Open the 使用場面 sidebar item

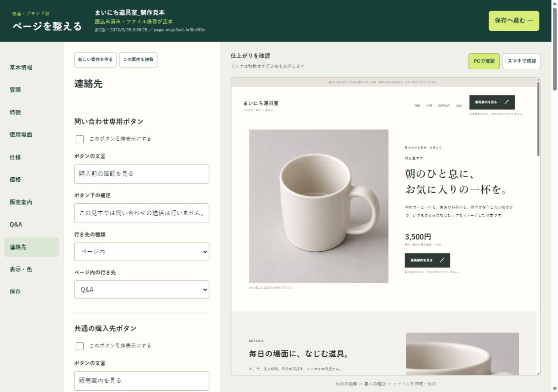click(31, 134)
